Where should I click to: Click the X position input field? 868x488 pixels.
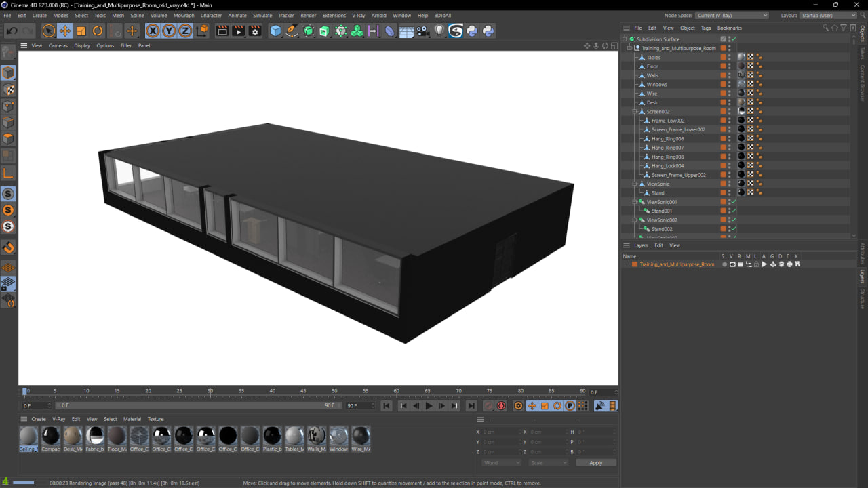(502, 432)
